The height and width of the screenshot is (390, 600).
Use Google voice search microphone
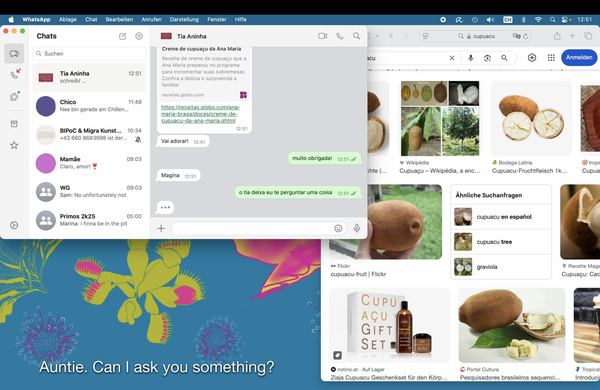click(471, 58)
